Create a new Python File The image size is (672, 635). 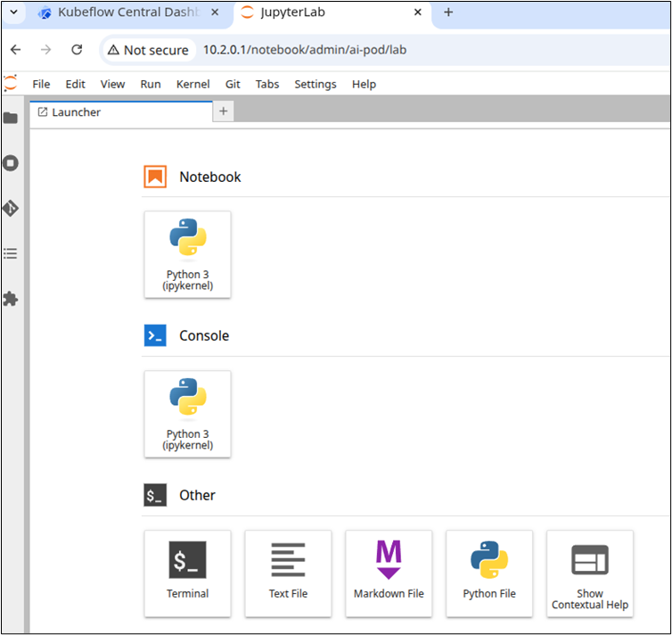(x=489, y=573)
